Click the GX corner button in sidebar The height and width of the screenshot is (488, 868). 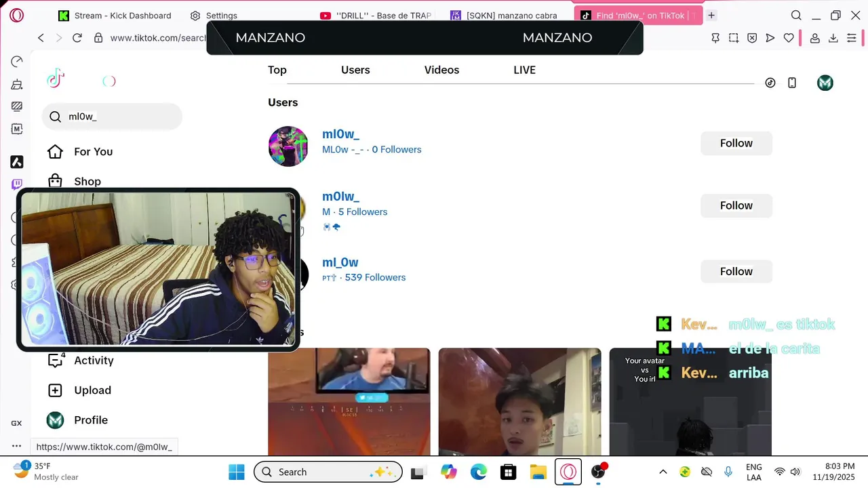(16, 423)
